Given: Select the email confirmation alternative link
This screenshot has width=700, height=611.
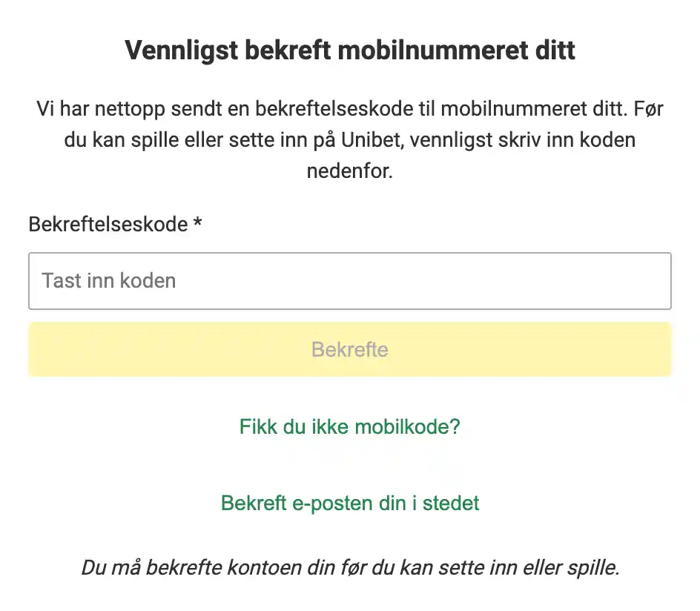Looking at the screenshot, I should (x=349, y=503).
